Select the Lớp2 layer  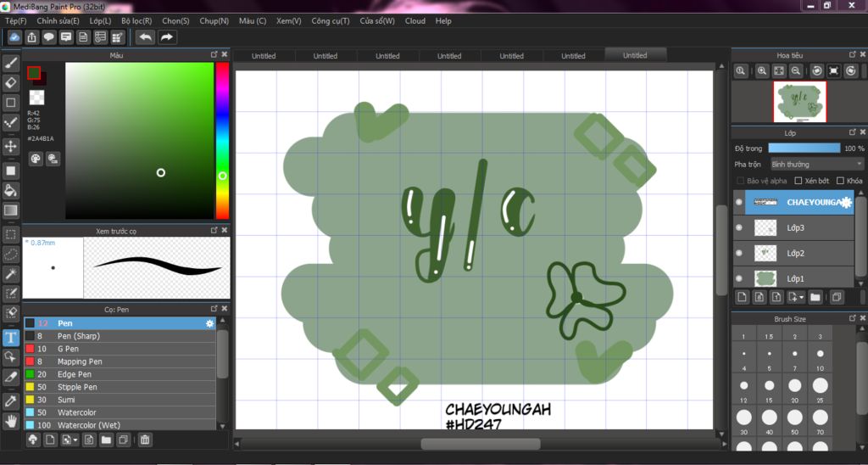793,253
